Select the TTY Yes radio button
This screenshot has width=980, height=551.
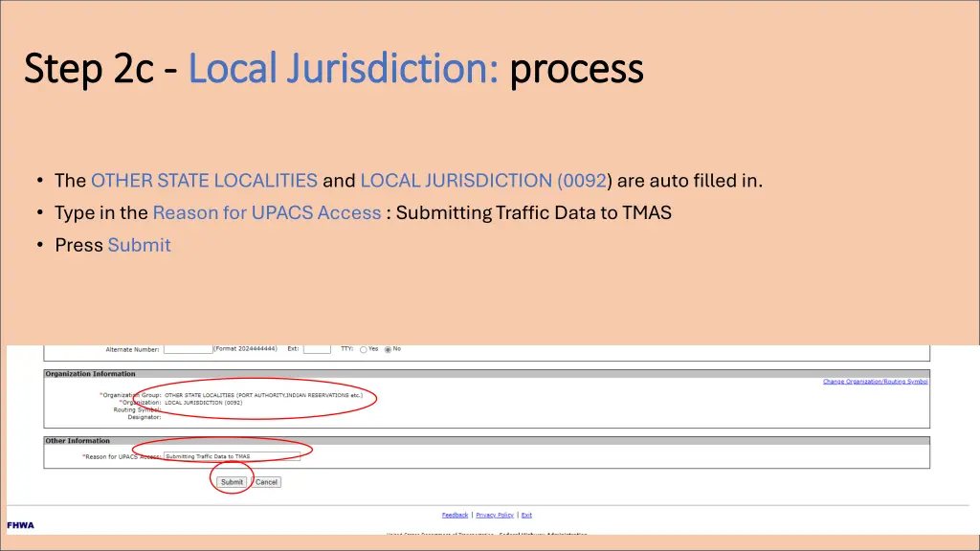pyautogui.click(x=364, y=349)
